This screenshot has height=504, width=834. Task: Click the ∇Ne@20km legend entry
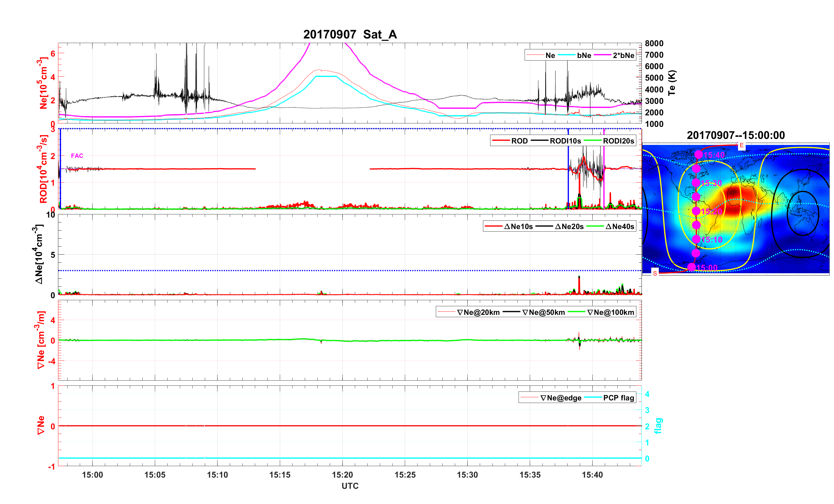point(478,313)
